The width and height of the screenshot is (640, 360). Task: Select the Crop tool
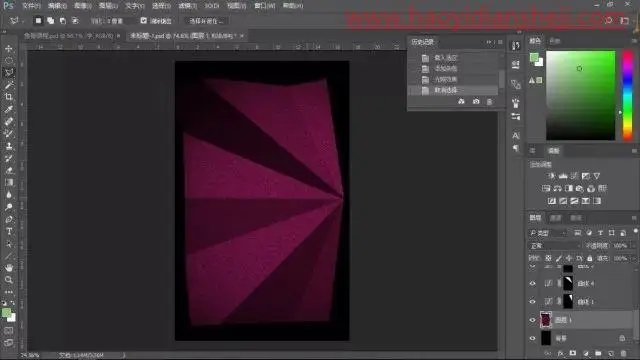tap(9, 97)
